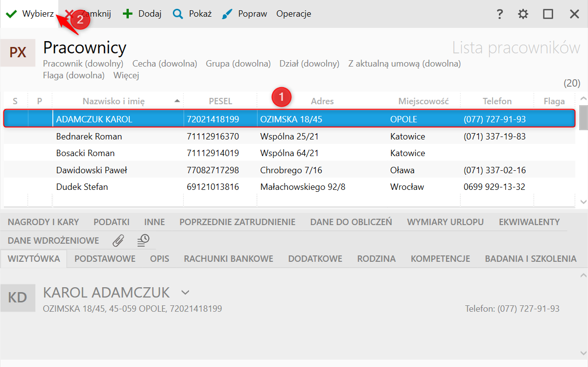Switch to DANE WDROŻENIOWE tab
The image size is (588, 367).
pos(53,241)
